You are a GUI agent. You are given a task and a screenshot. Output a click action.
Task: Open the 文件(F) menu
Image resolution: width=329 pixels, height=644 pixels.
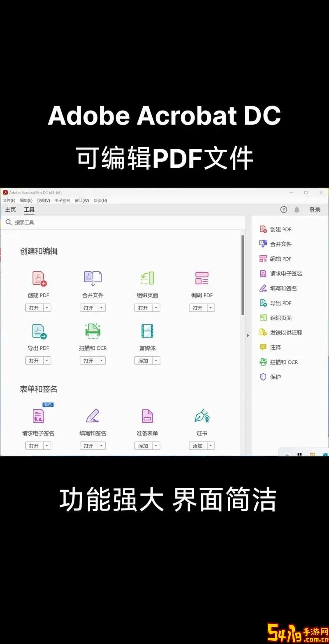[9, 201]
